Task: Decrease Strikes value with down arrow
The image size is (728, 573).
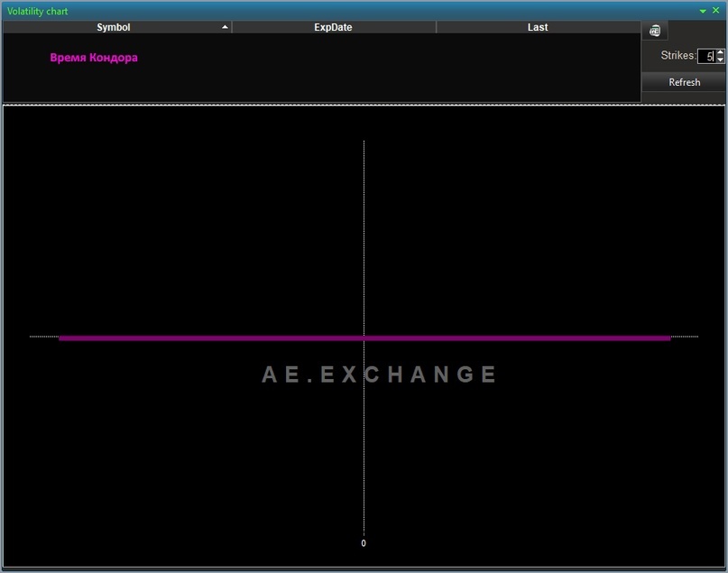Action: 720,60
